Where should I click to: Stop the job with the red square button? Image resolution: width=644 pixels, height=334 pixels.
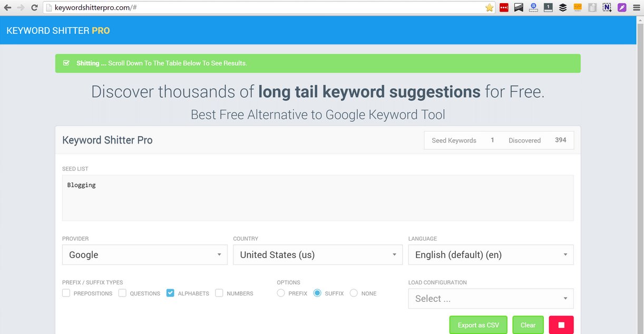pos(561,325)
